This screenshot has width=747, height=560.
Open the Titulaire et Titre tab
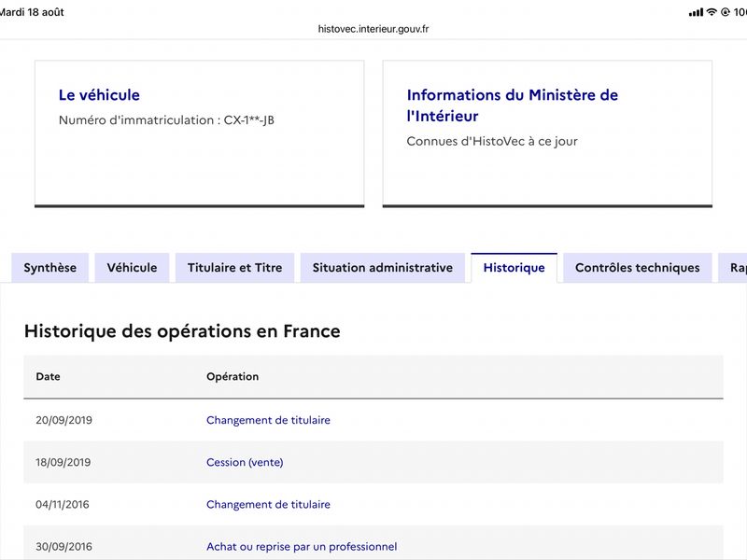coord(235,268)
